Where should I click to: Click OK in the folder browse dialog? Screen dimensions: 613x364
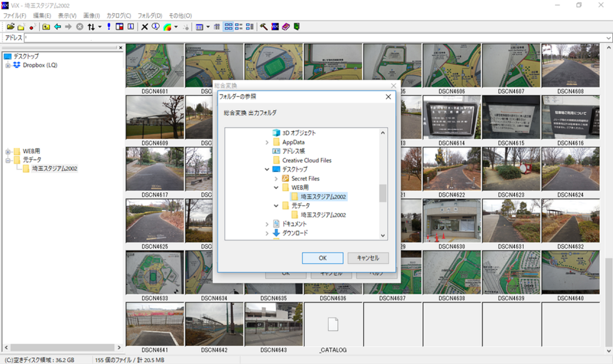[x=323, y=258]
